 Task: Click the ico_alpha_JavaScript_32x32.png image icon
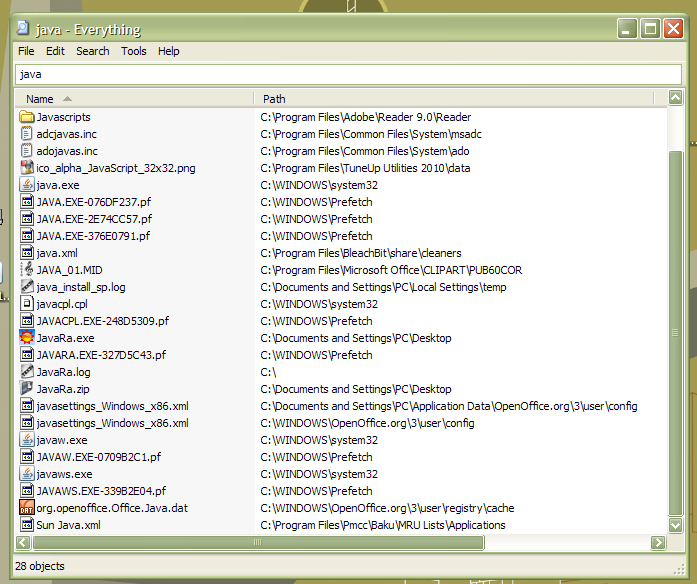click(27, 168)
